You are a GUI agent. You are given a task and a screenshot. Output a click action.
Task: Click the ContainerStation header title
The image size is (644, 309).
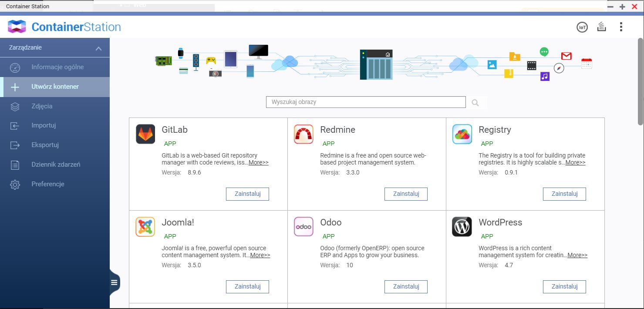tap(76, 27)
